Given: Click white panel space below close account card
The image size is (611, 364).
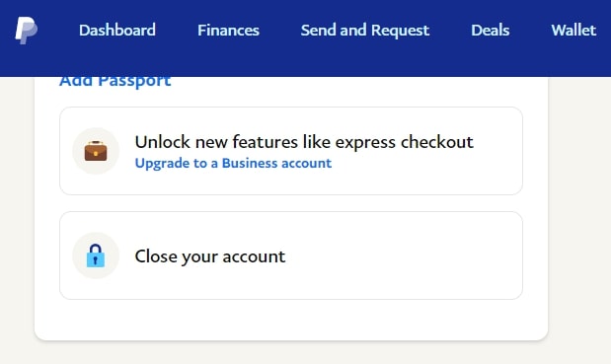Looking at the screenshot, I should click(291, 320).
